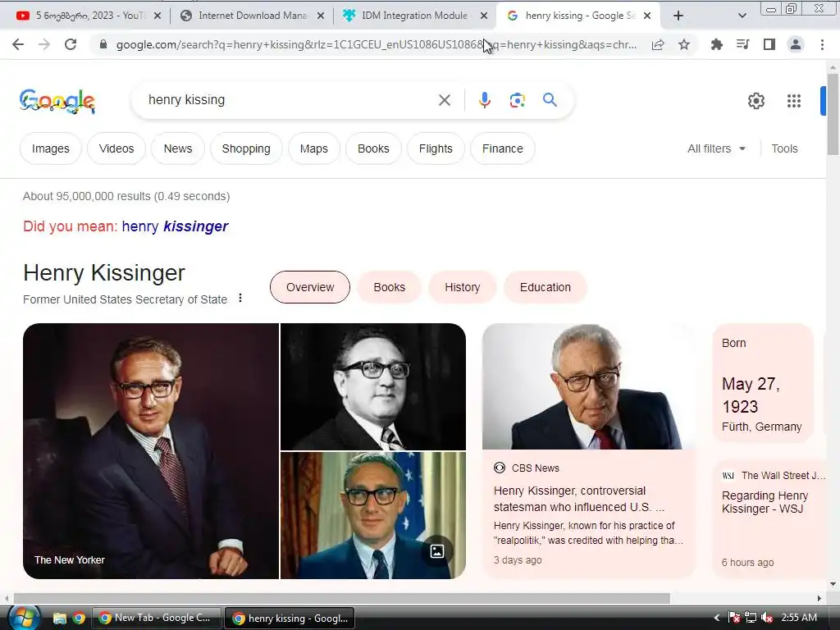Viewport: 840px width, 630px height.
Task: Select the Education chip
Action: (x=545, y=287)
